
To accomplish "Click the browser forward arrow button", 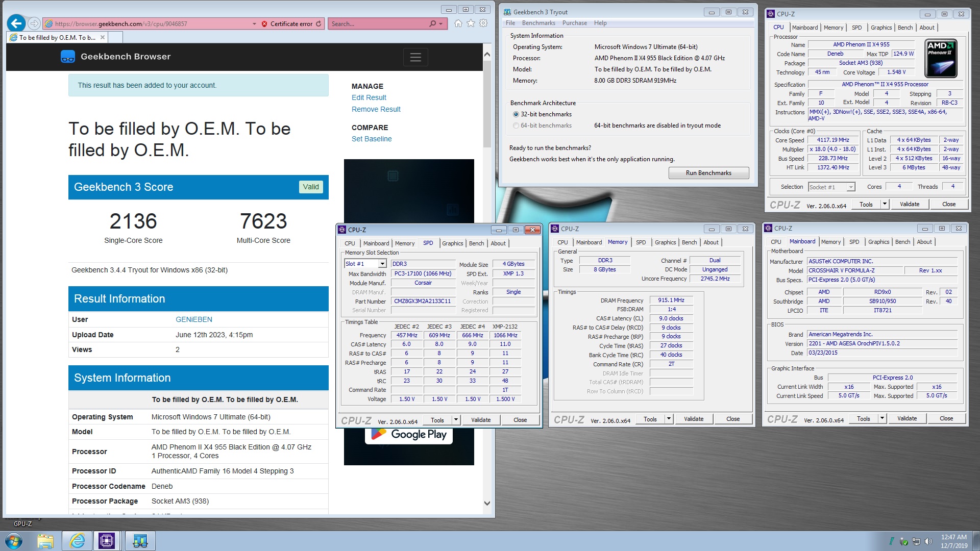I will [34, 23].
